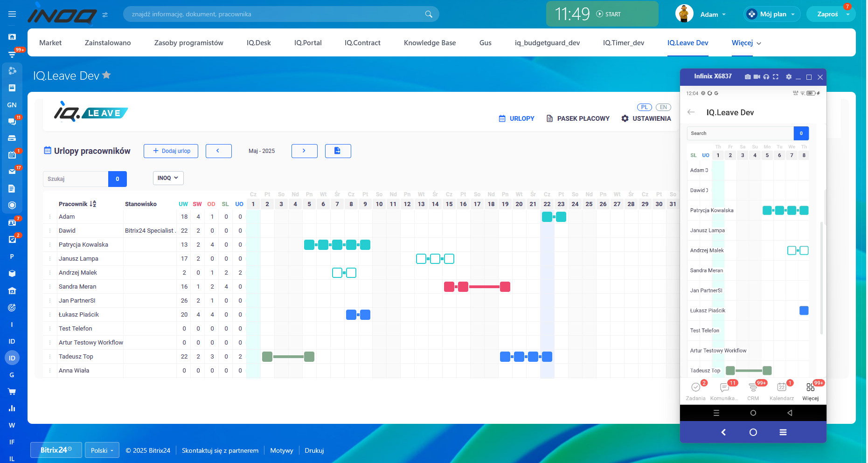Expand the INOQ department dropdown

(168, 178)
